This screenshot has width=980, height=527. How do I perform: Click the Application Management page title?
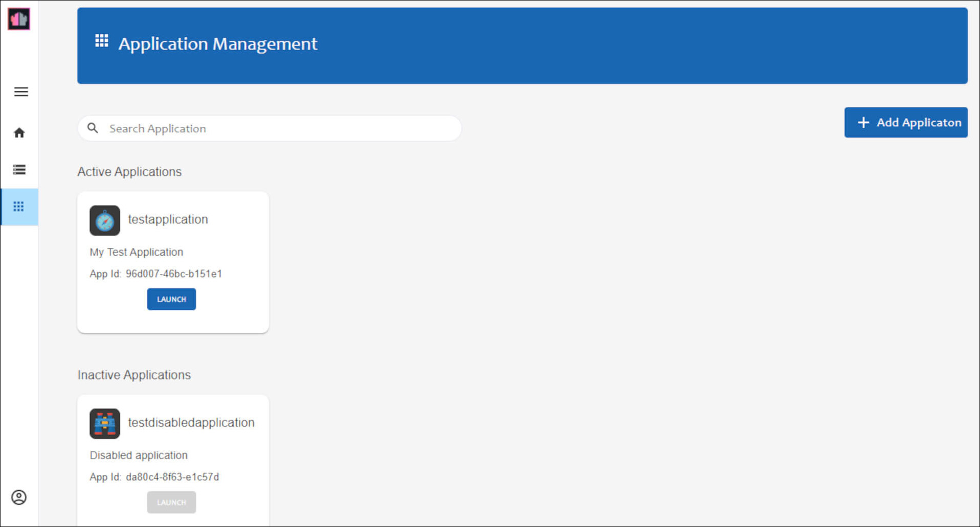click(218, 44)
